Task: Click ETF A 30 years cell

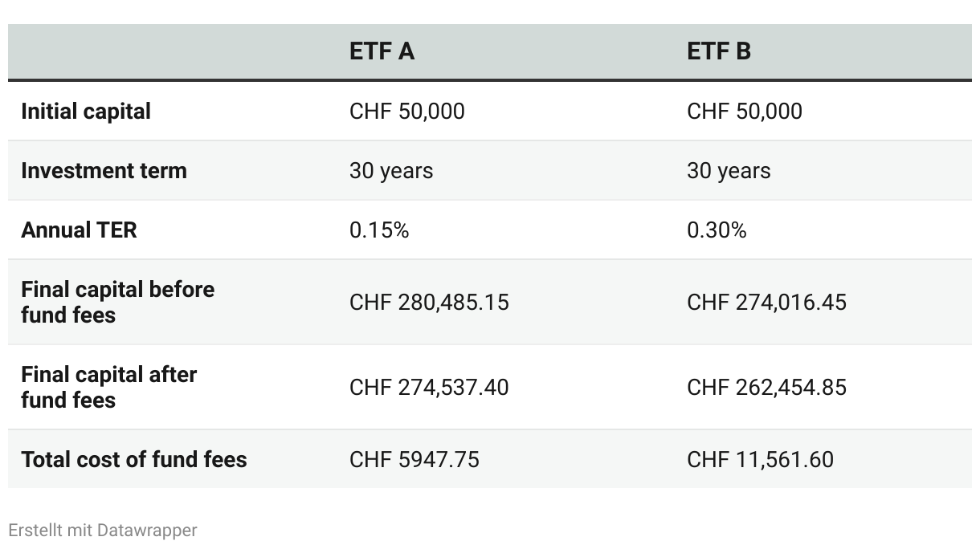Action: [391, 170]
